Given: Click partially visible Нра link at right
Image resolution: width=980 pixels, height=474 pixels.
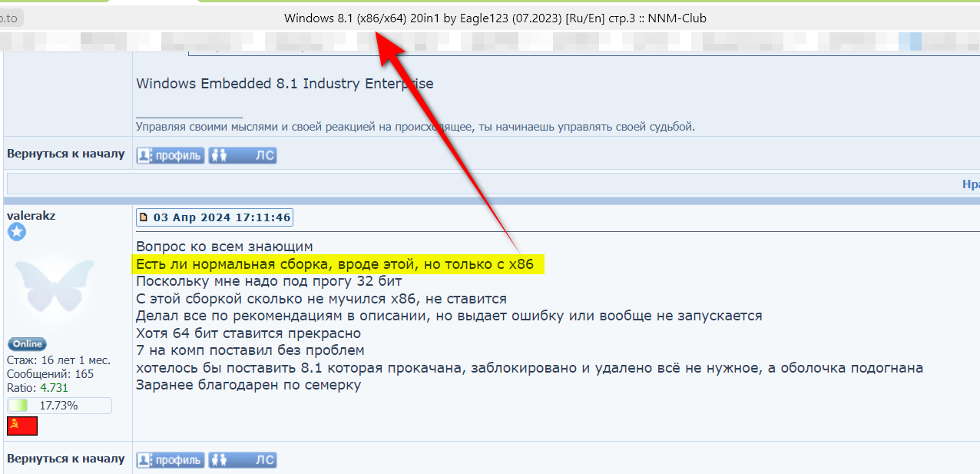Looking at the screenshot, I should 971,184.
